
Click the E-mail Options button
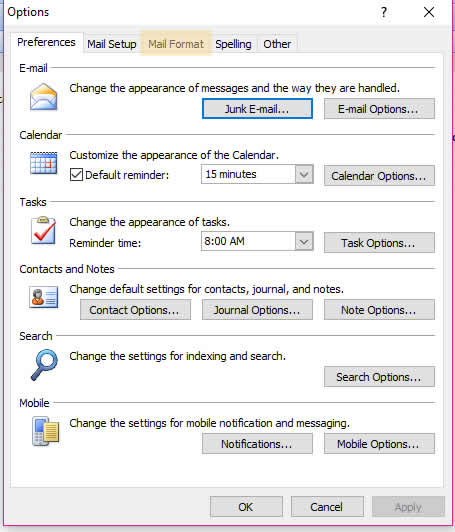(x=379, y=109)
